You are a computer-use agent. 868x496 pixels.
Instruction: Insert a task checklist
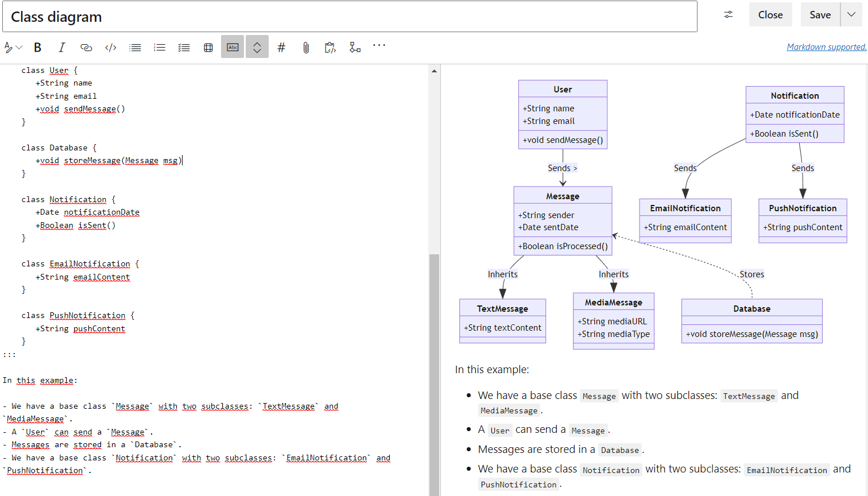point(184,46)
